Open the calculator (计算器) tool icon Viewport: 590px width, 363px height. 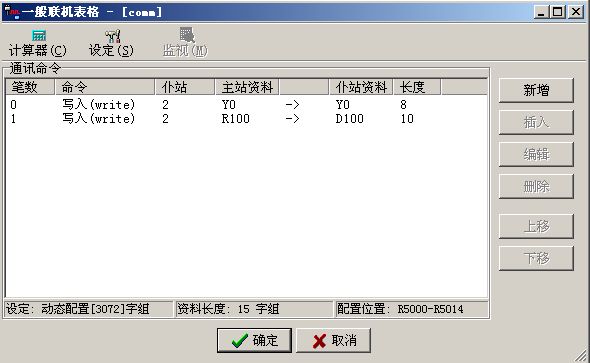pyautogui.click(x=39, y=36)
